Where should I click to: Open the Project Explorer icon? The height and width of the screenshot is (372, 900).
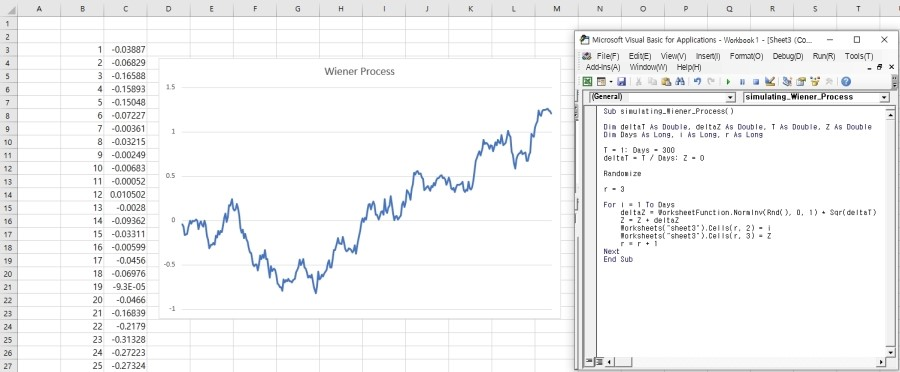[x=788, y=82]
